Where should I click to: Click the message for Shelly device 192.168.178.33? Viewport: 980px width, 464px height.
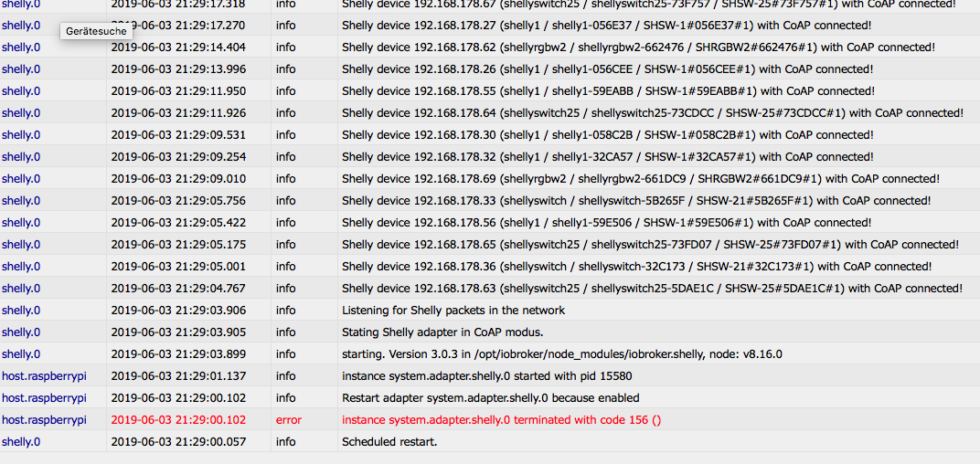[x=636, y=200]
